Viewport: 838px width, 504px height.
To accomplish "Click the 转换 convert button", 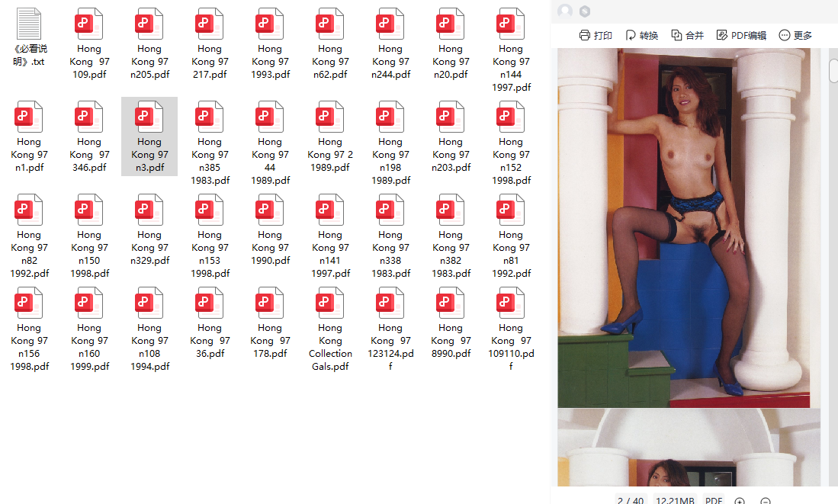I will point(641,35).
